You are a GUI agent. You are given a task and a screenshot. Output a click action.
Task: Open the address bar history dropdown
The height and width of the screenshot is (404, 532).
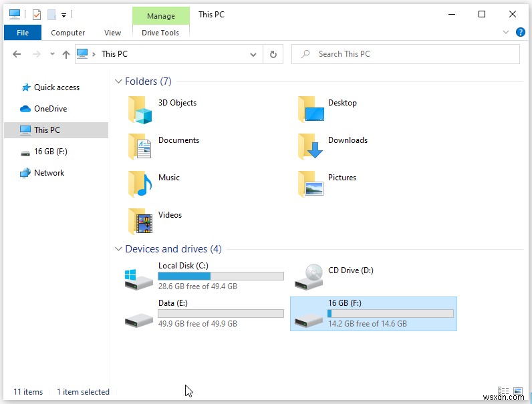point(253,55)
